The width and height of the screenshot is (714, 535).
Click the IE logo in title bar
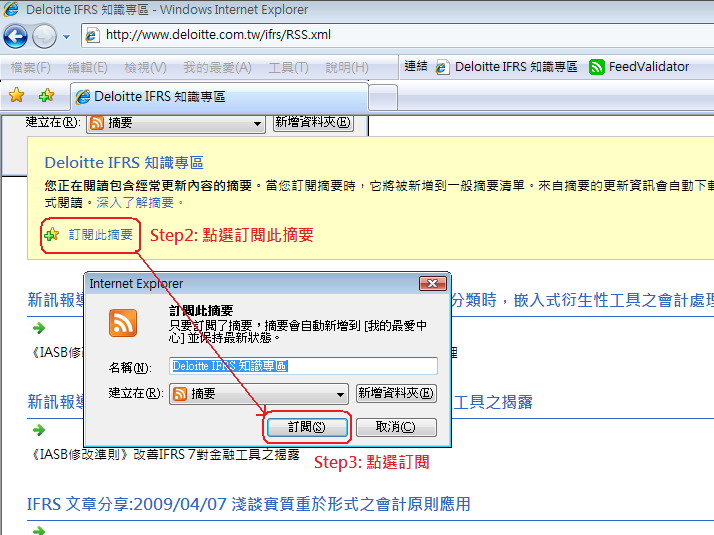(x=11, y=10)
